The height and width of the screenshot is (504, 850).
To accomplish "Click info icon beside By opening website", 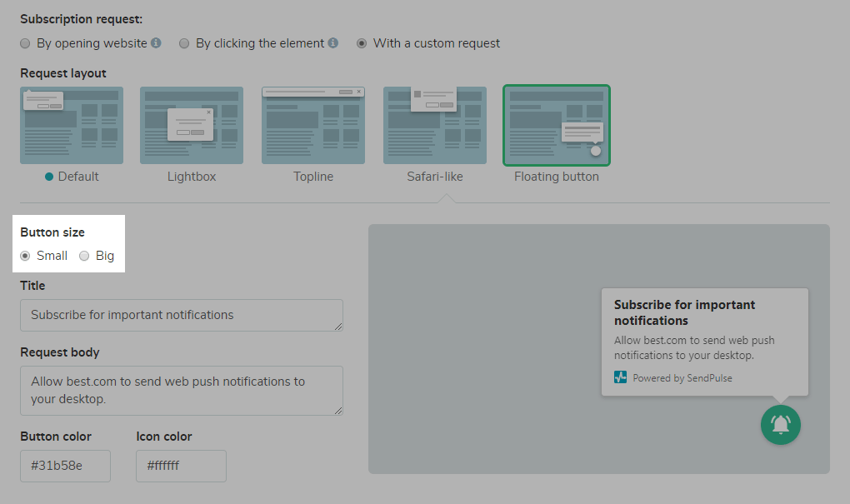I will [x=156, y=43].
